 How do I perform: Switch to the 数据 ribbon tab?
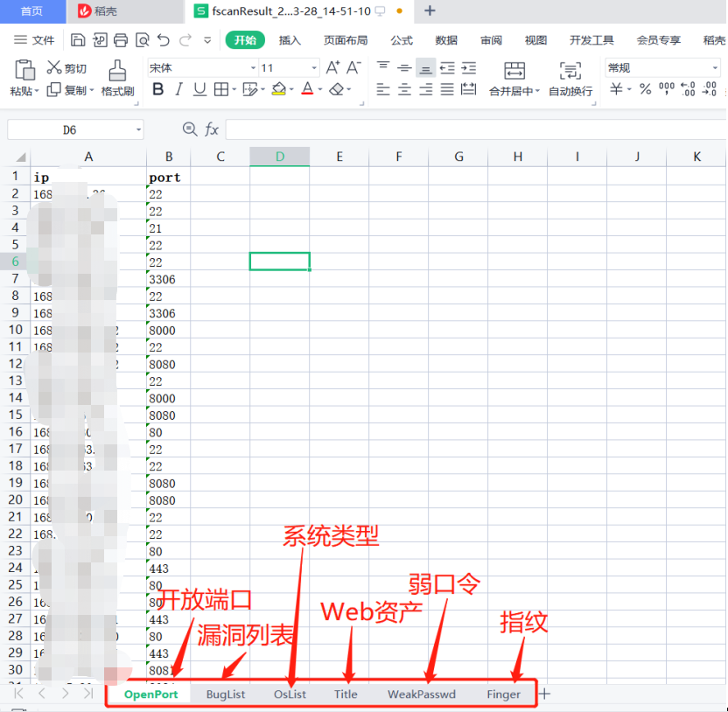click(x=446, y=40)
